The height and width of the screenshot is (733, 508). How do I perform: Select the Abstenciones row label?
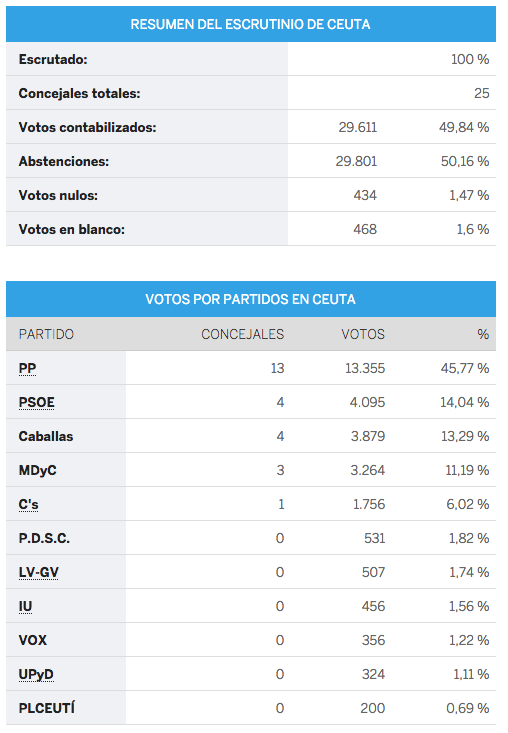64,161
